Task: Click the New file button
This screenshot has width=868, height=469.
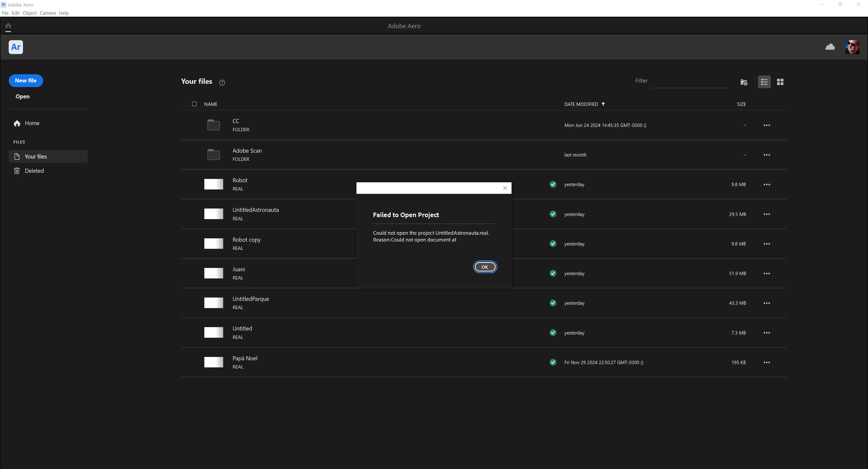Action: coord(26,81)
